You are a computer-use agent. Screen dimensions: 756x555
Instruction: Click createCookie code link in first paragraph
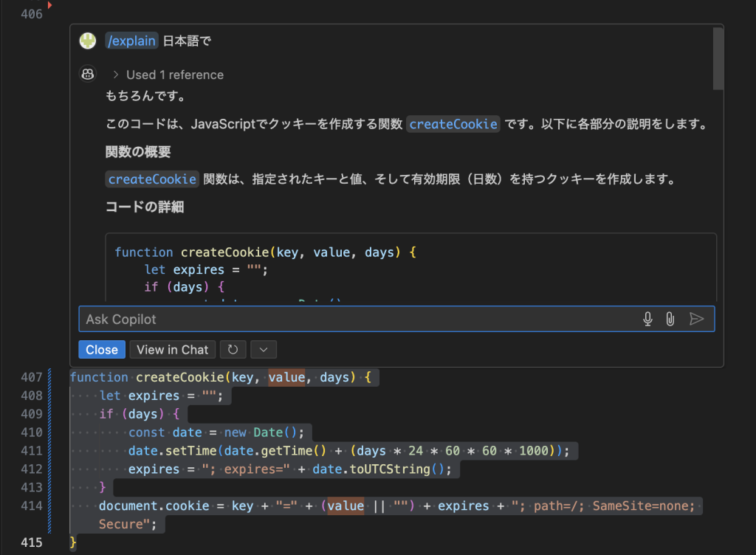pyautogui.click(x=453, y=124)
